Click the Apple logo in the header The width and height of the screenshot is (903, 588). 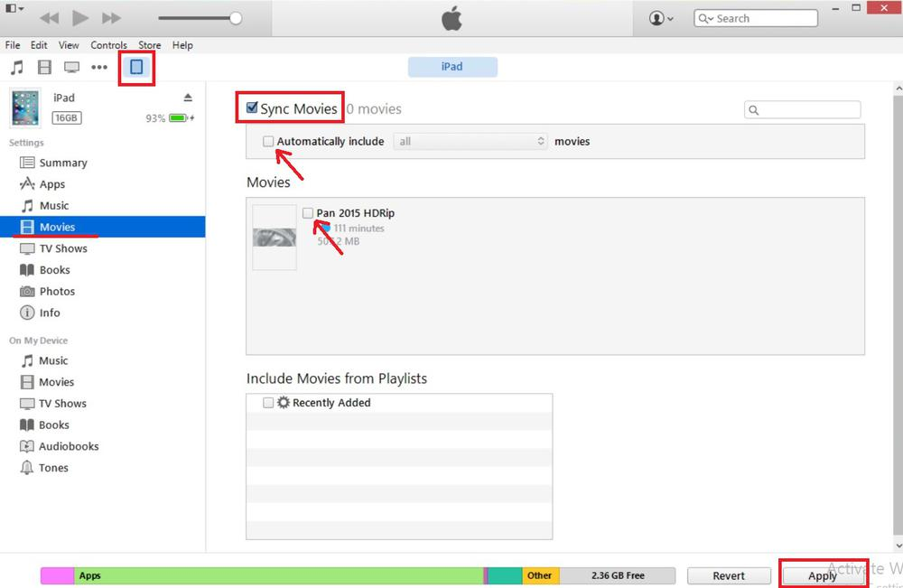pyautogui.click(x=452, y=18)
